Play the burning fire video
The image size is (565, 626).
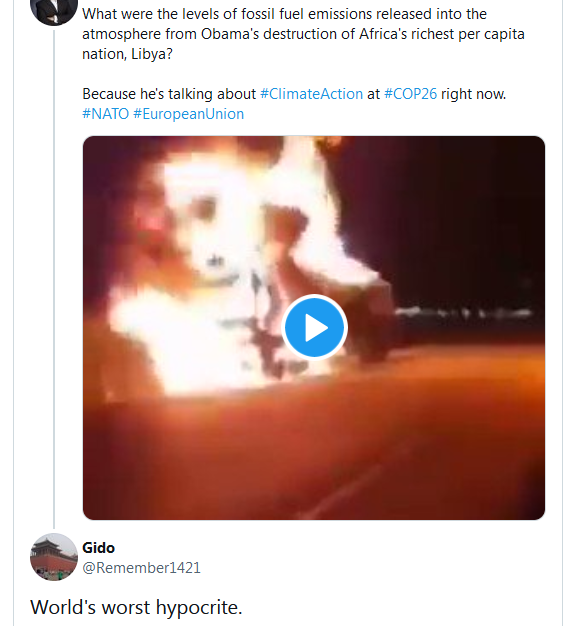(x=314, y=327)
